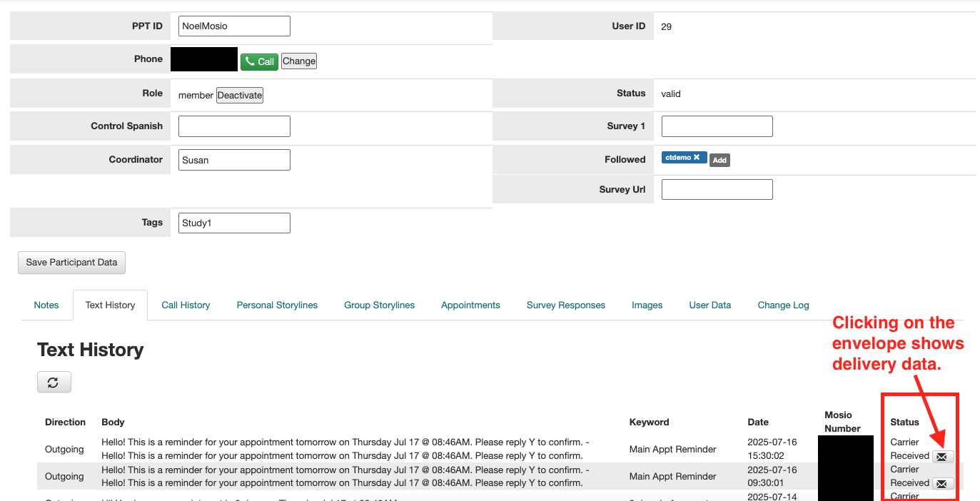Switch to the Notes tab

click(x=46, y=305)
